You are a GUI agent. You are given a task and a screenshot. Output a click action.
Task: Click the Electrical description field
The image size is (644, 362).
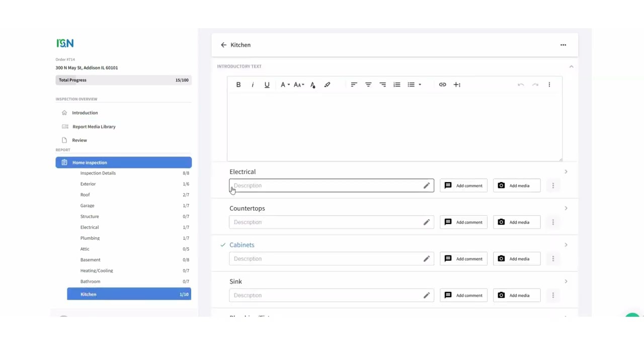tap(332, 186)
